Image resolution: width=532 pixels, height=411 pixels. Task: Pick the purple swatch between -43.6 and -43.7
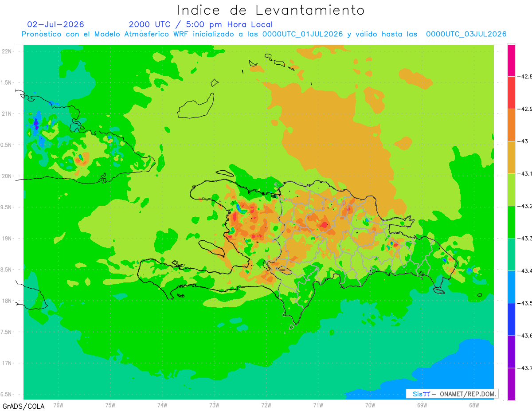pyautogui.click(x=511, y=352)
